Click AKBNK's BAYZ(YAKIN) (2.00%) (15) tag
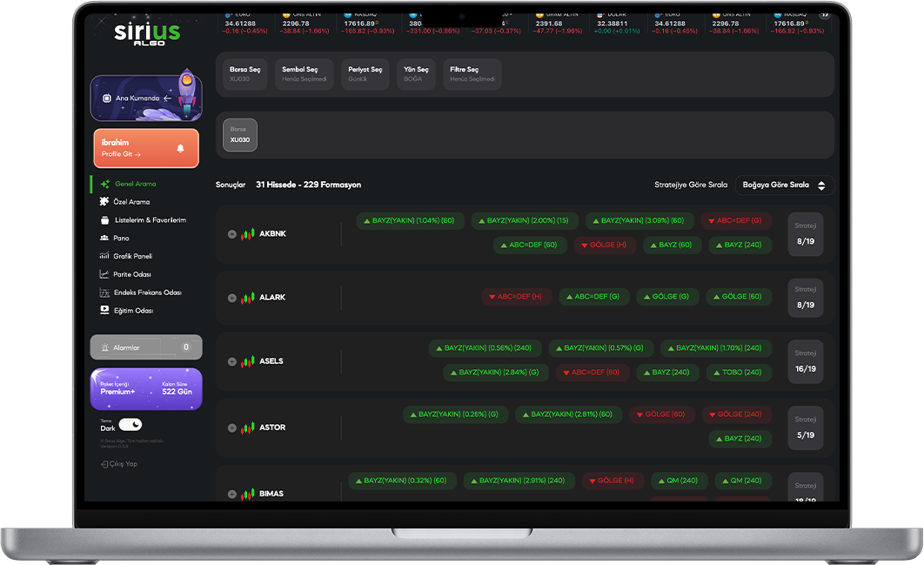This screenshot has height=565, width=924. point(525,220)
